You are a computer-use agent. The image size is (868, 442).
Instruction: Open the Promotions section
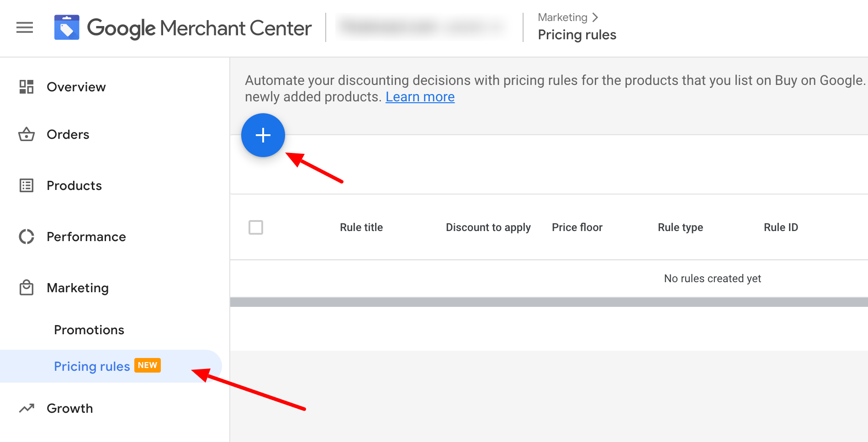tap(89, 329)
